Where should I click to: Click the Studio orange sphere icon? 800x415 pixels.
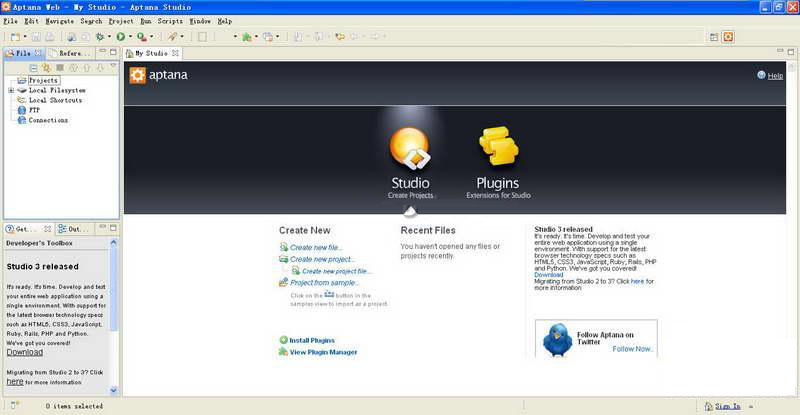point(409,148)
